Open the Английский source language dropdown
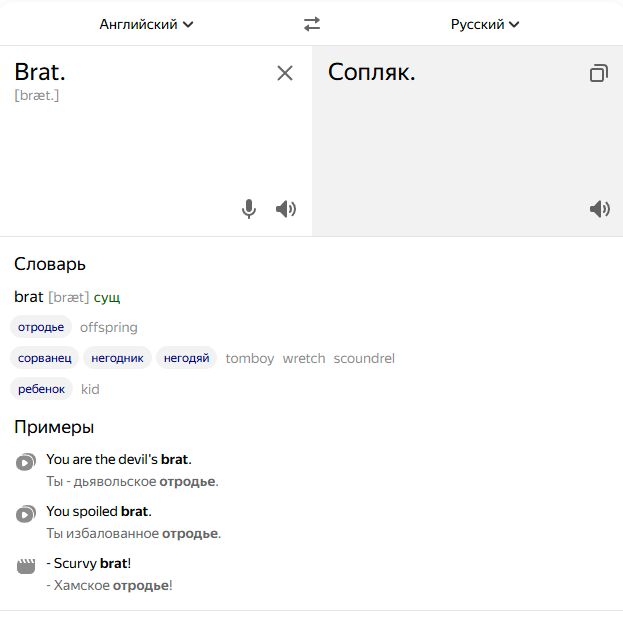The width and height of the screenshot is (623, 621). (146, 24)
